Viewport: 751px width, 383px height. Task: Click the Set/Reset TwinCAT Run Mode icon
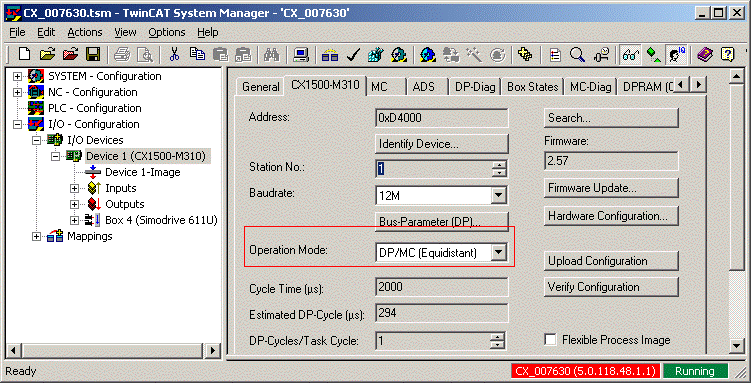tap(398, 55)
